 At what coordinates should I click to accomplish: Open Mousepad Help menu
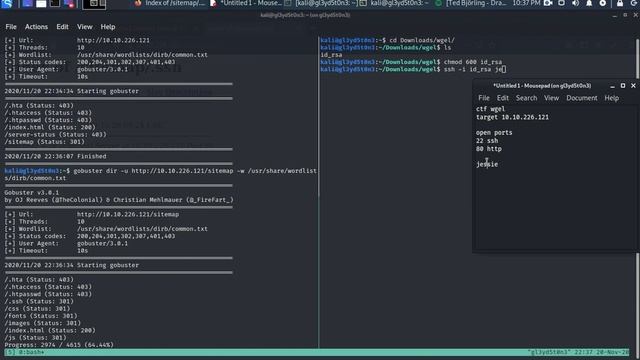point(611,98)
